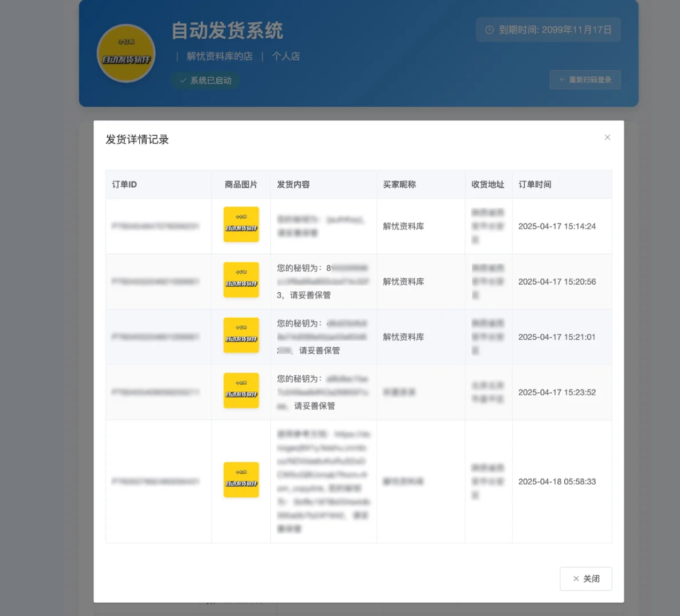The image size is (680, 616).
Task: Click buyer 解忧资料库 in 15:21:01 row
Action: (403, 337)
